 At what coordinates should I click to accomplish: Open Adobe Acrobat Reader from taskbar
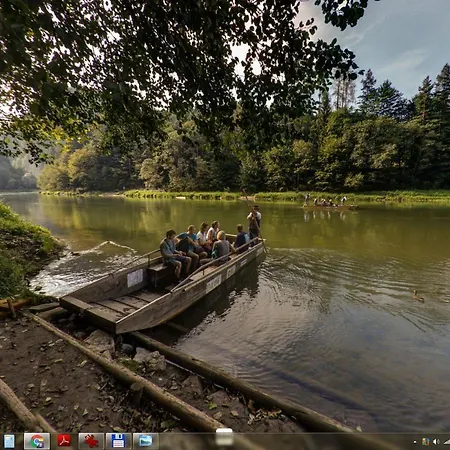[x=64, y=440]
